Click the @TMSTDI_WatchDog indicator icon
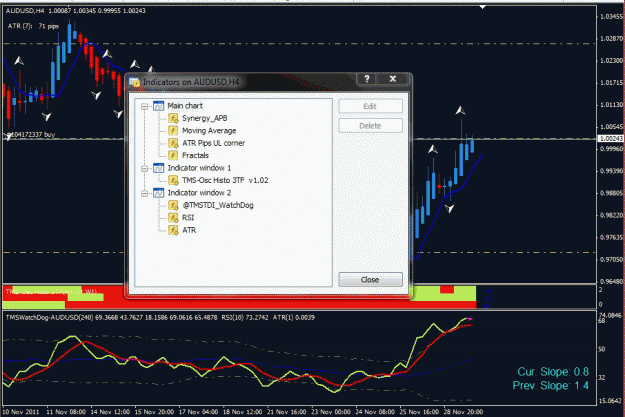 pos(173,205)
